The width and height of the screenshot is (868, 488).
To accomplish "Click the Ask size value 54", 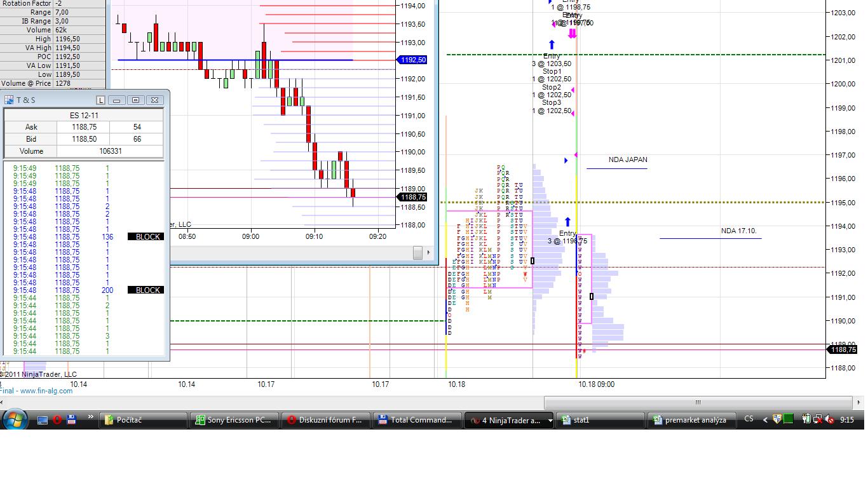I will [x=137, y=127].
